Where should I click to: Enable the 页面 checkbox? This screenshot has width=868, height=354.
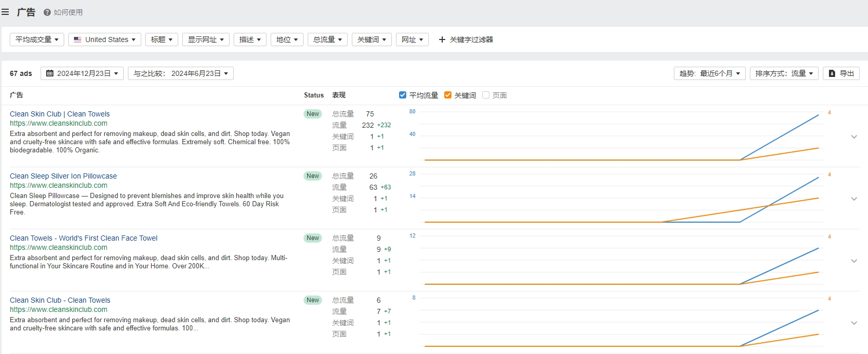tap(486, 95)
